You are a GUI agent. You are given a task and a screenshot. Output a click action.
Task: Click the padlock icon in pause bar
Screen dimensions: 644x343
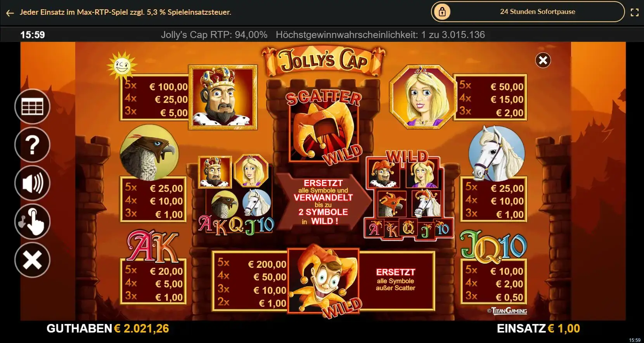click(442, 12)
